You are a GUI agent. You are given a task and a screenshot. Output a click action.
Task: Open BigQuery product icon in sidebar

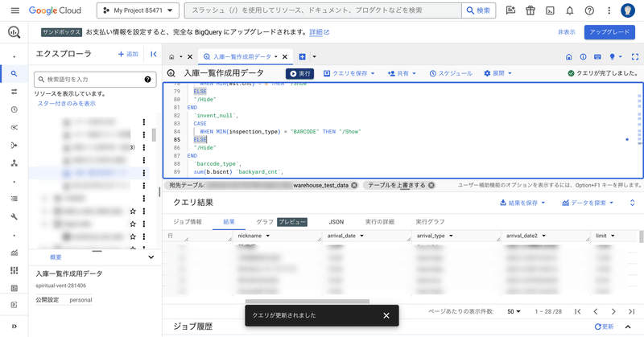[x=14, y=32]
